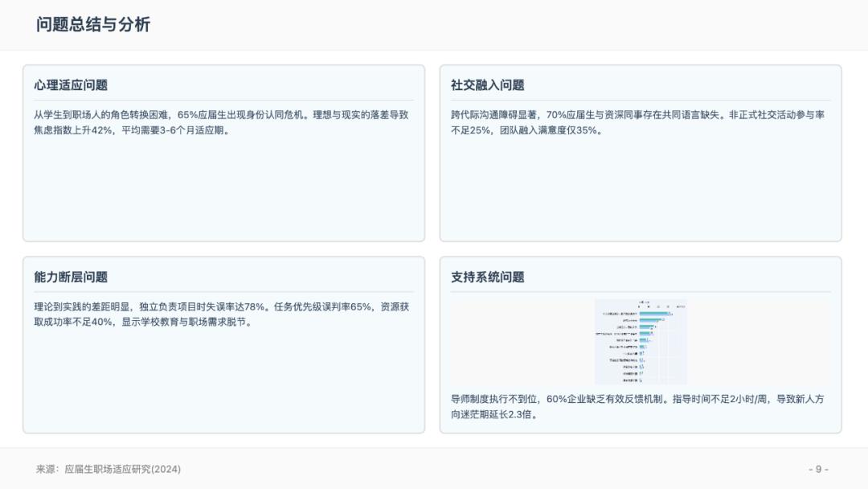The image size is (868, 489).
Task: Click the line starting 理论到实践的差距明显
Action: (221, 306)
